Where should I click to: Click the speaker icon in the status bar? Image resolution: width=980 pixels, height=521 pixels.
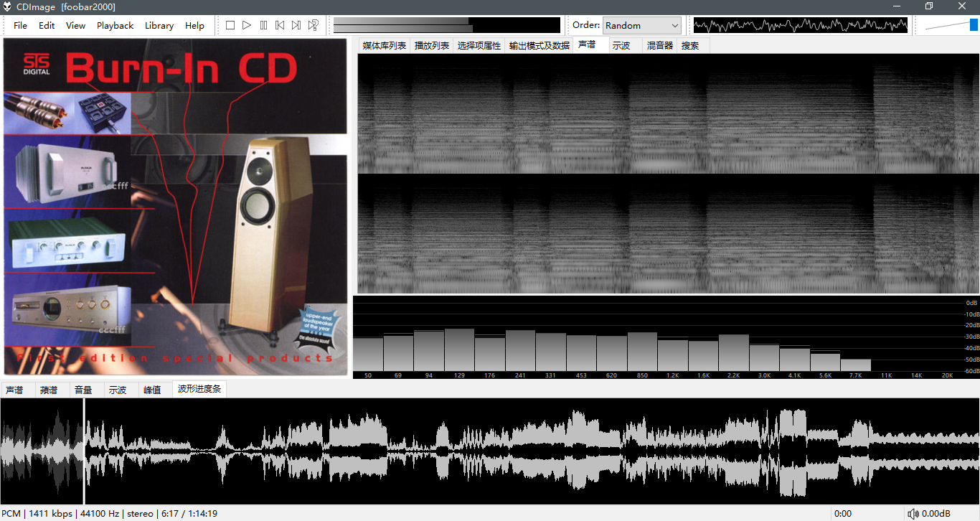(913, 514)
